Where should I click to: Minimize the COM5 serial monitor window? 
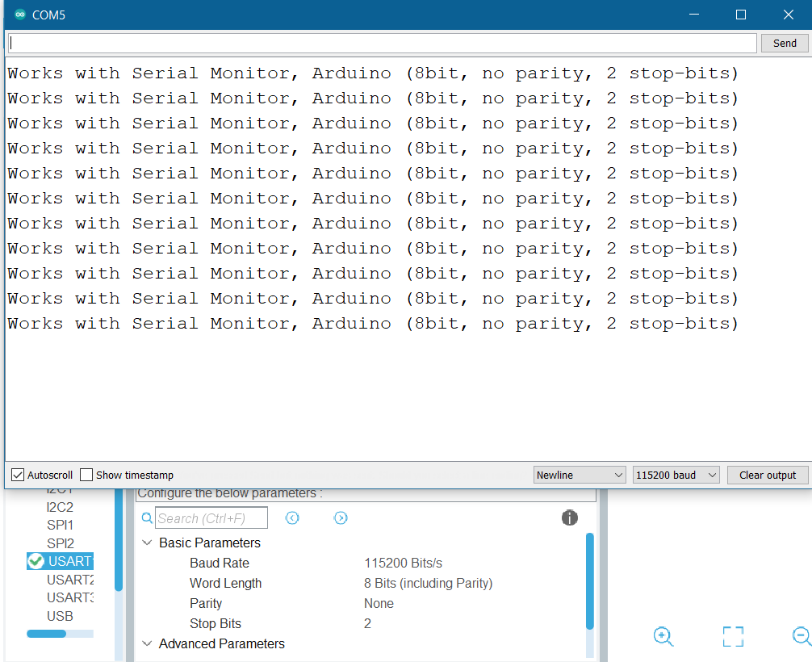pos(694,15)
